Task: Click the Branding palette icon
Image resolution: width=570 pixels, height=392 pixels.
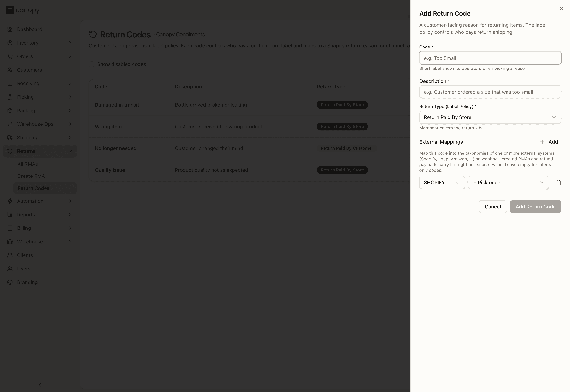Action: [x=10, y=282]
